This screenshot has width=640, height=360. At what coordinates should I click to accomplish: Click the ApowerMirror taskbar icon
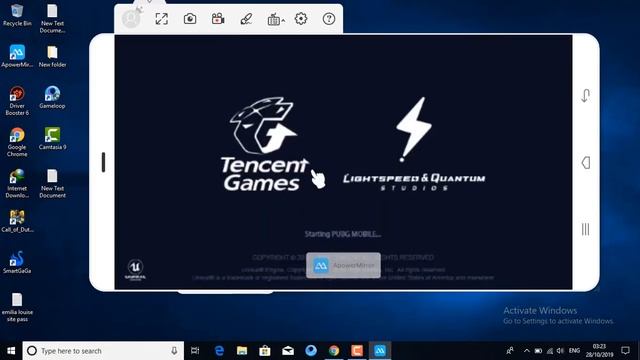point(380,351)
